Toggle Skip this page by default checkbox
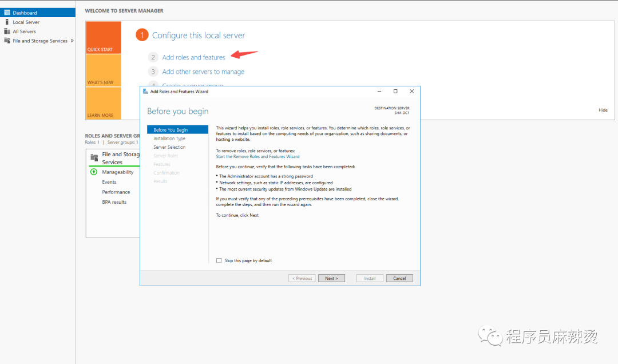The width and height of the screenshot is (618, 364). (219, 260)
